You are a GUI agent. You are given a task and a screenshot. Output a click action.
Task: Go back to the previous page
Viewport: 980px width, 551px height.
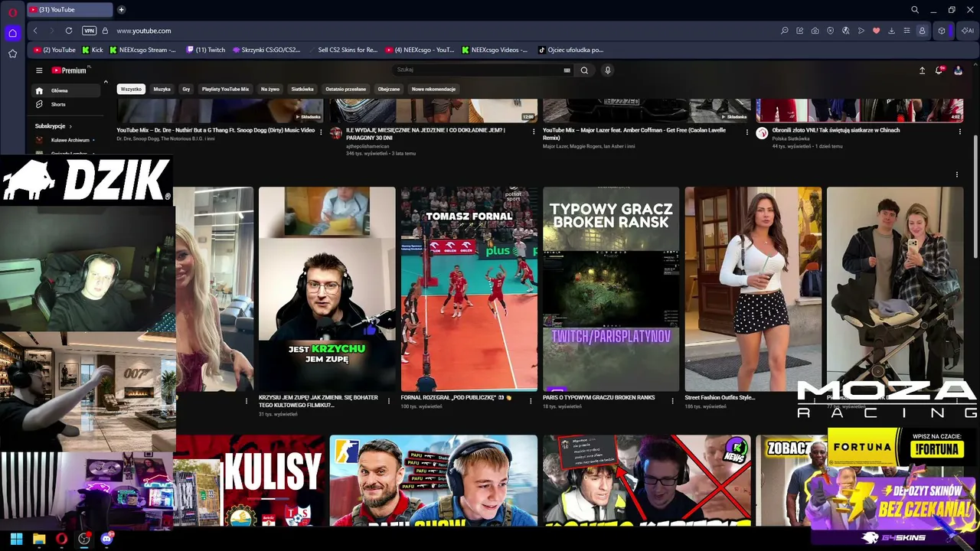coord(35,31)
